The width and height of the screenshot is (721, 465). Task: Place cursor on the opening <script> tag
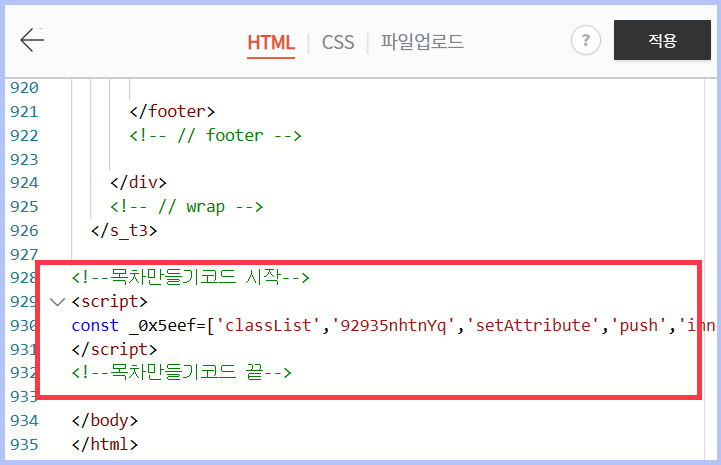pos(109,302)
